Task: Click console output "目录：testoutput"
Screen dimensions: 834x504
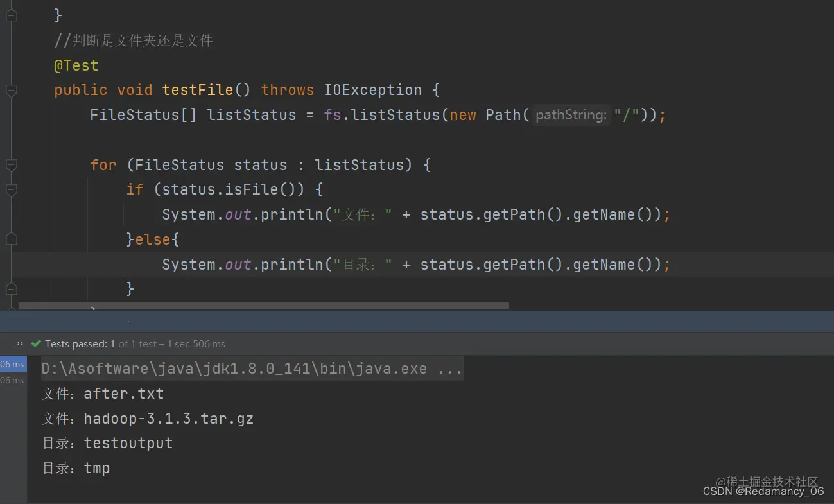Action: click(x=107, y=443)
